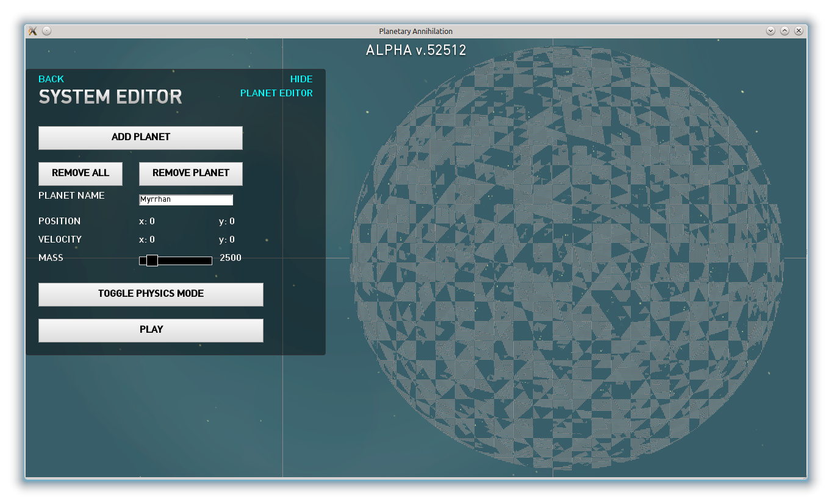The height and width of the screenshot is (504, 832).
Task: Click the Mass slider handle
Action: [x=152, y=261]
